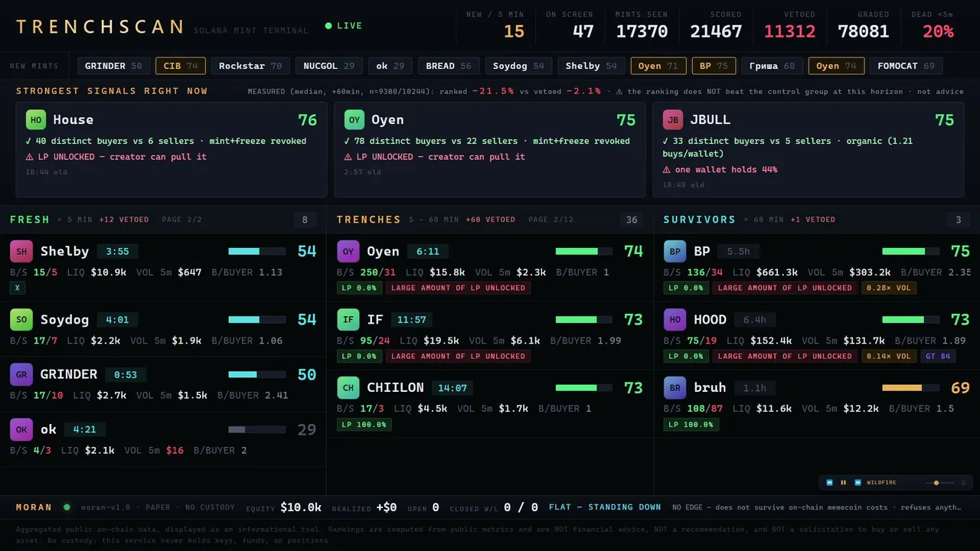Click the LP 100.0% tag under CHIILON
The width and height of the screenshot is (980, 551).
(364, 424)
